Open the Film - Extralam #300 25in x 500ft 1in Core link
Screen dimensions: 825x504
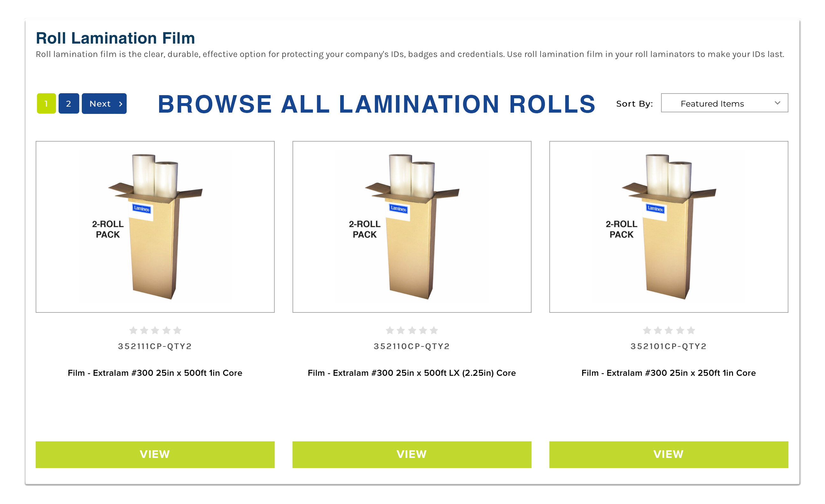click(x=155, y=373)
